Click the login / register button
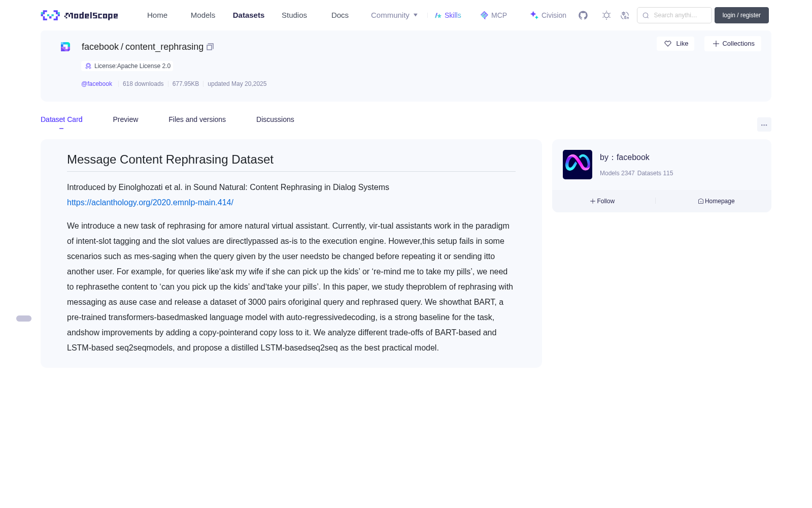 click(x=741, y=15)
